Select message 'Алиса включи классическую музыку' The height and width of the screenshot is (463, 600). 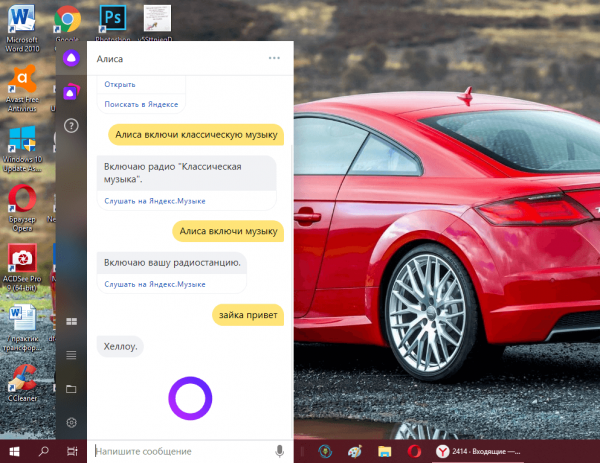[196, 135]
